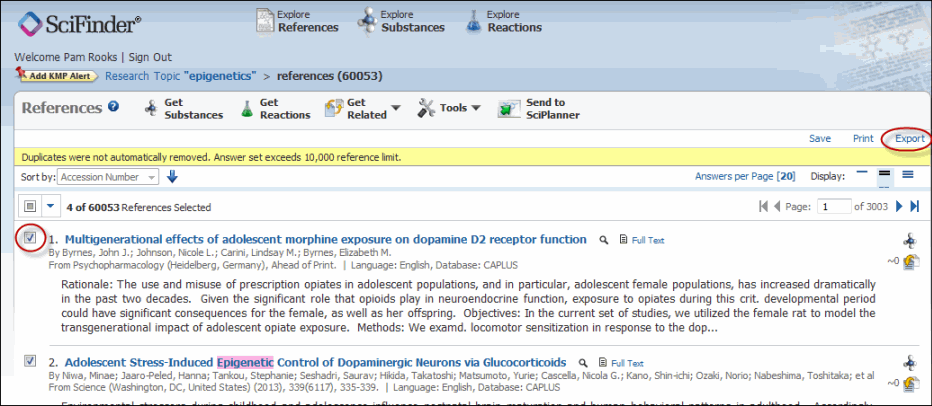Click Research Topic "epigenetics" breadcrumb
This screenshot has height=406, width=932.
[x=181, y=76]
